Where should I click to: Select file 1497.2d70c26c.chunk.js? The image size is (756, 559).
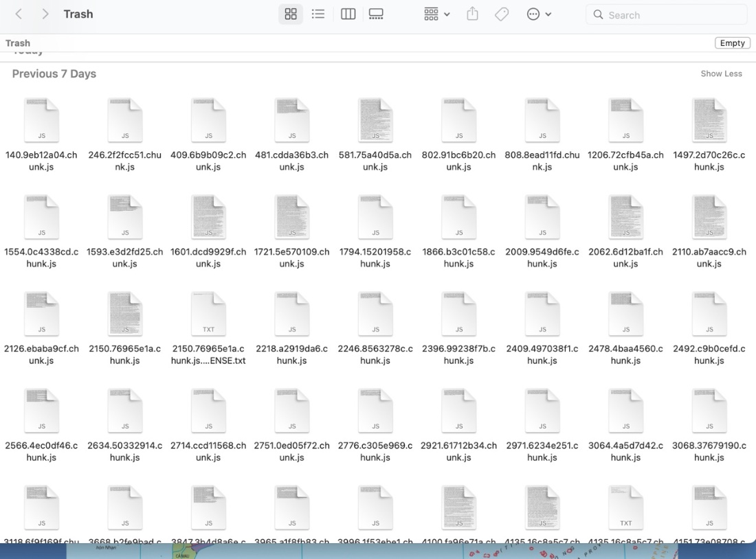coord(709,121)
